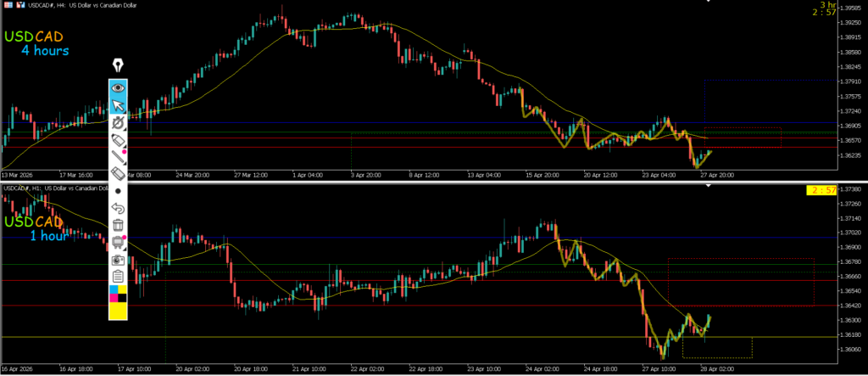
Task: Open the clipboard notes icon
Action: click(118, 277)
